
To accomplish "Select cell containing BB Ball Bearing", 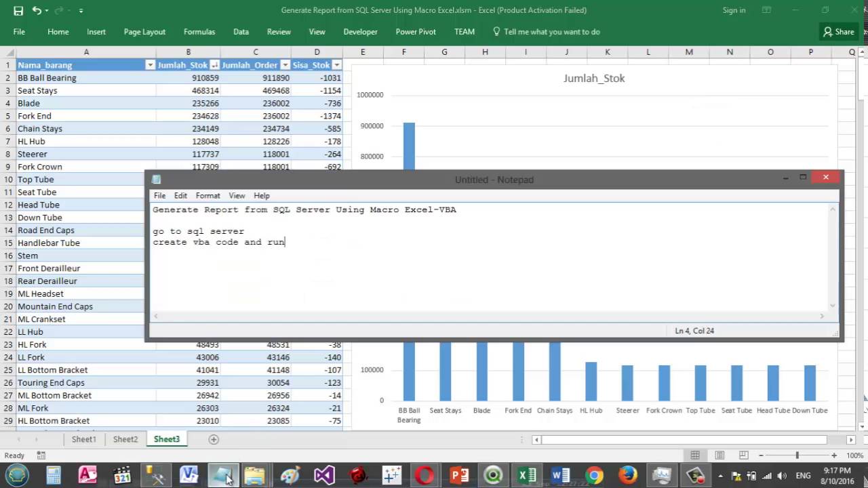I will click(x=86, y=78).
